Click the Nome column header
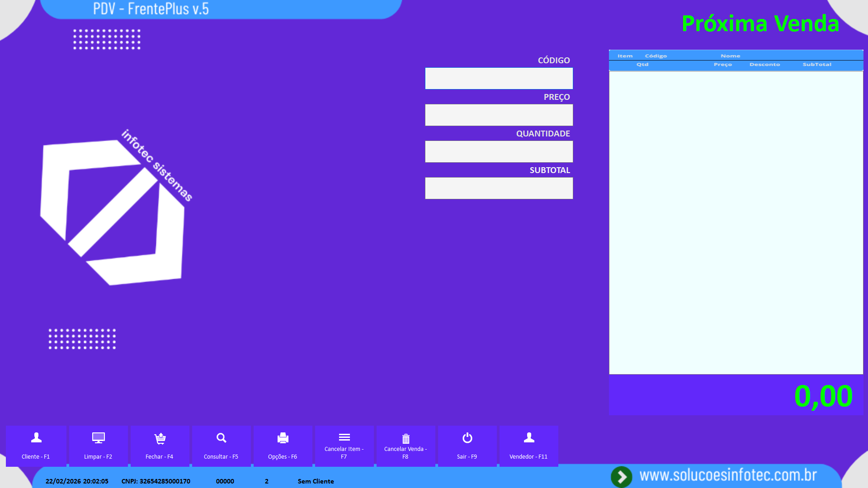The image size is (868, 488). 730,56
